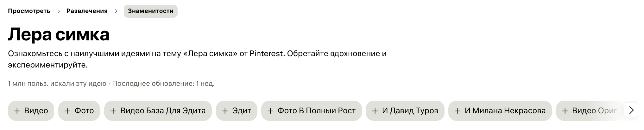Add the Видео filter chip
This screenshot has height=130, width=644.
pos(31,111)
